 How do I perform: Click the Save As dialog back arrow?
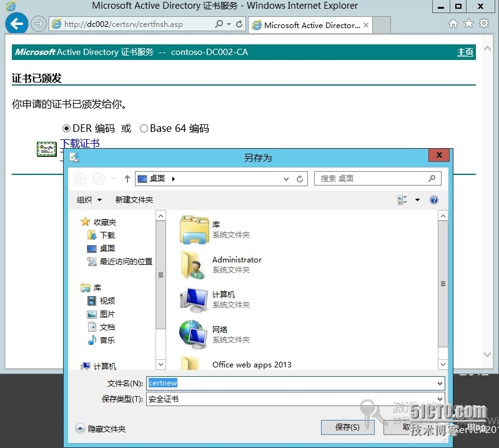pos(80,179)
